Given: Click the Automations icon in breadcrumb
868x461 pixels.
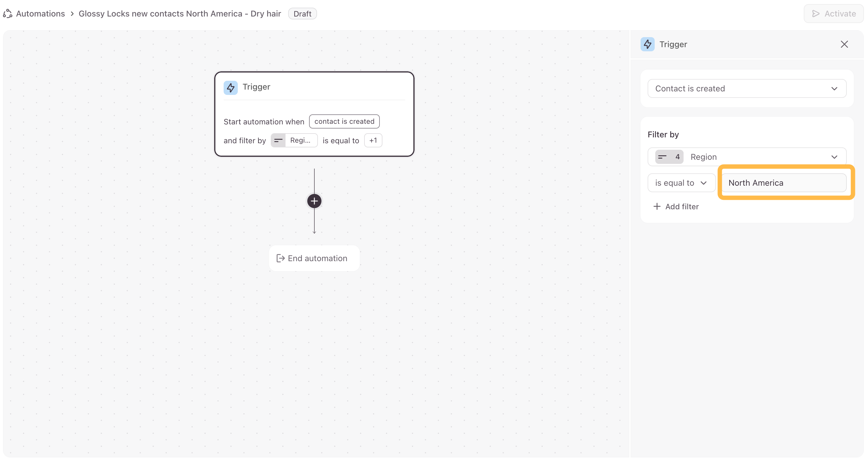Looking at the screenshot, I should (7, 14).
